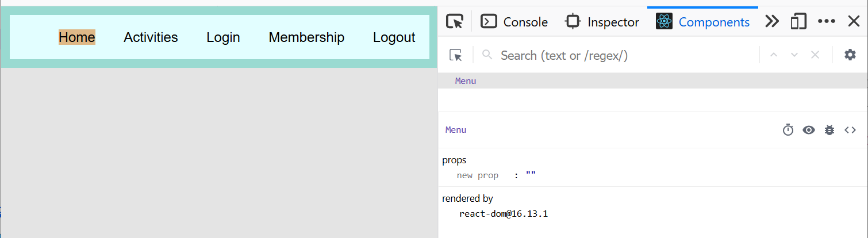This screenshot has width=868, height=238.
Task: Click the Logout link
Action: 394,37
